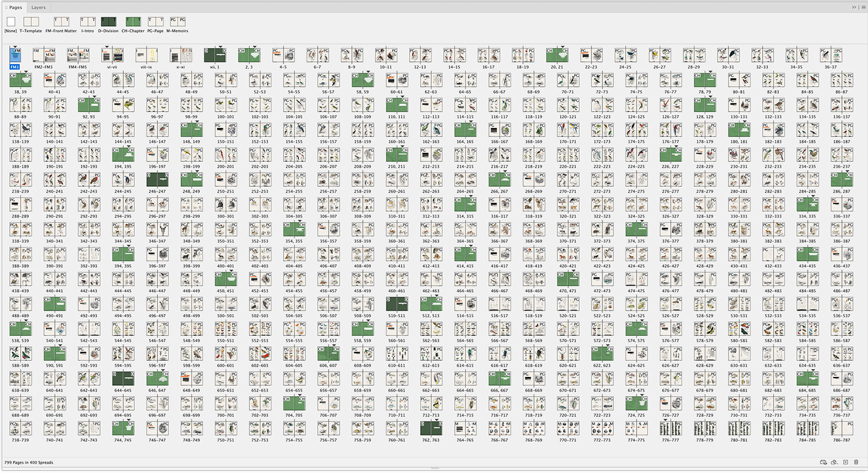The height and width of the screenshot is (473, 868).
Task: Click the '470, 471' page number label
Action: (568, 291)
